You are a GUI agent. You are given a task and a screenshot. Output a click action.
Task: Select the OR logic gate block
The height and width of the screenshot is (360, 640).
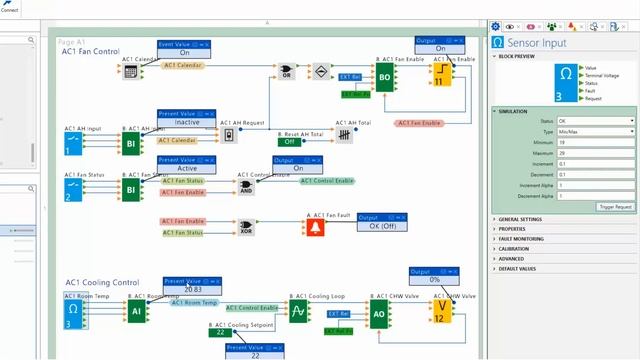coord(287,71)
